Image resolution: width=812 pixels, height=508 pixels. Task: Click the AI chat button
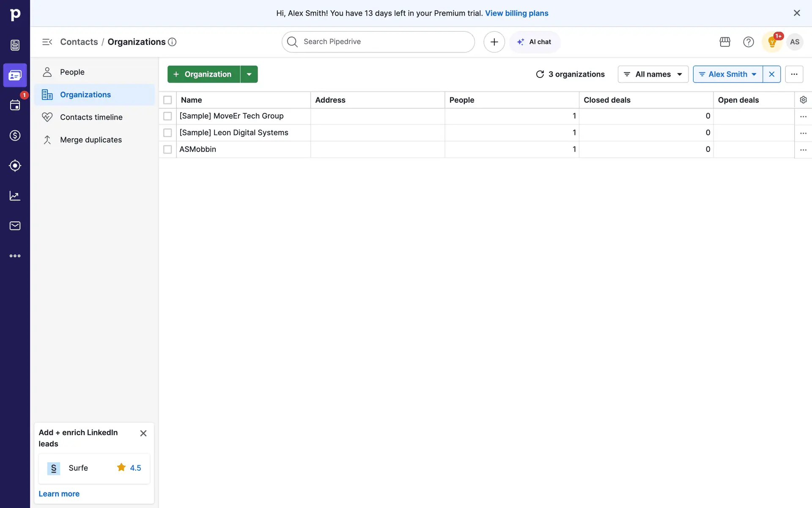click(535, 42)
